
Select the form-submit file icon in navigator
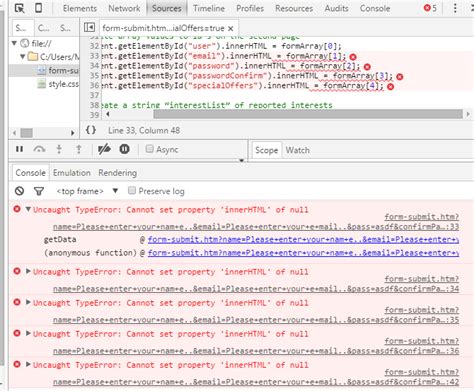click(x=41, y=70)
